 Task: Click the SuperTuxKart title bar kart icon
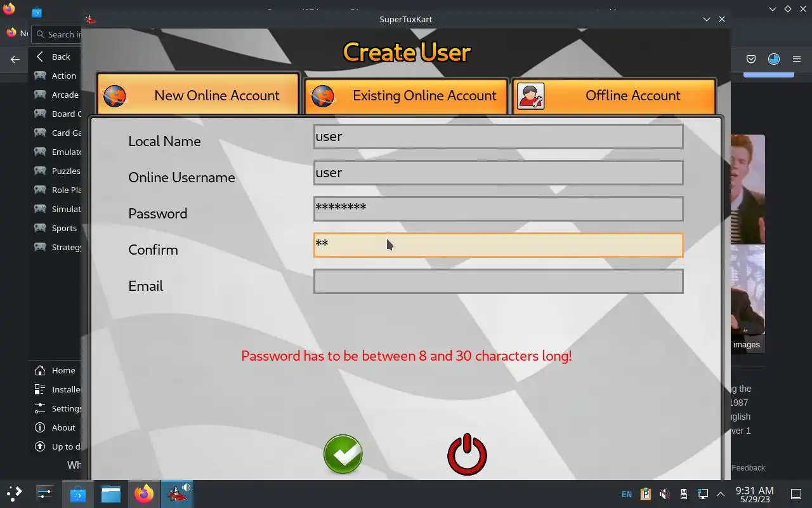click(91, 19)
